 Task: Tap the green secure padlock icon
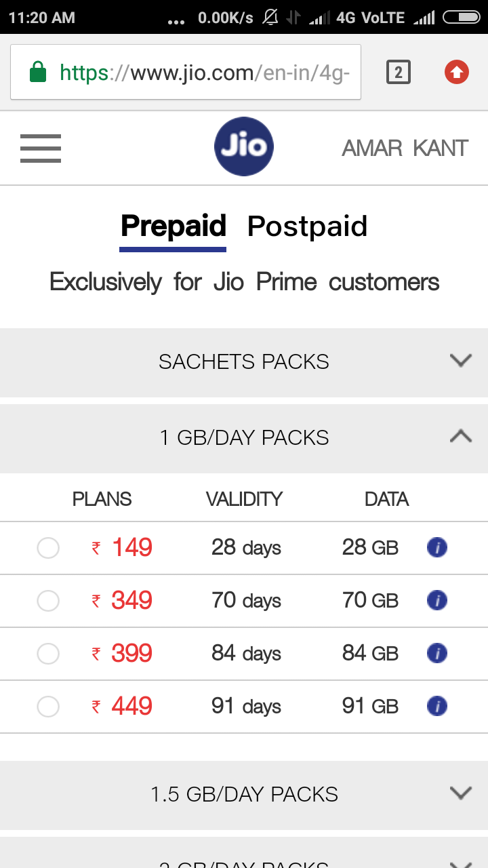38,72
